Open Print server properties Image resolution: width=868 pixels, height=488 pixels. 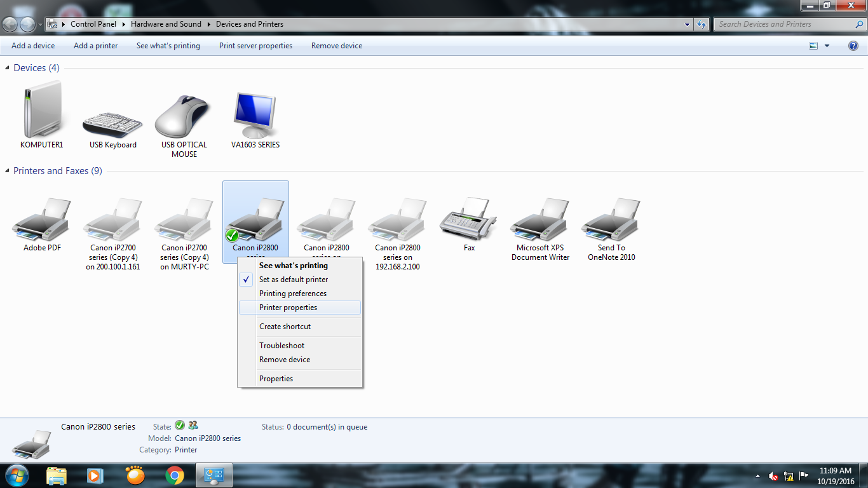[255, 45]
